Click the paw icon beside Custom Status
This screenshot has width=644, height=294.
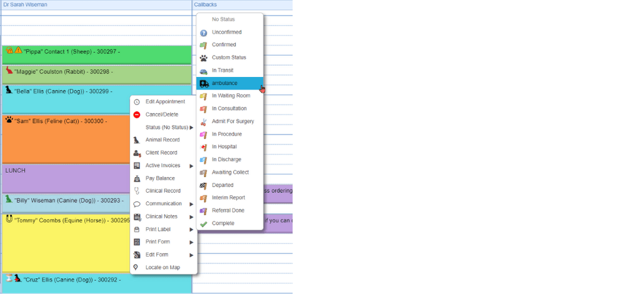point(203,58)
